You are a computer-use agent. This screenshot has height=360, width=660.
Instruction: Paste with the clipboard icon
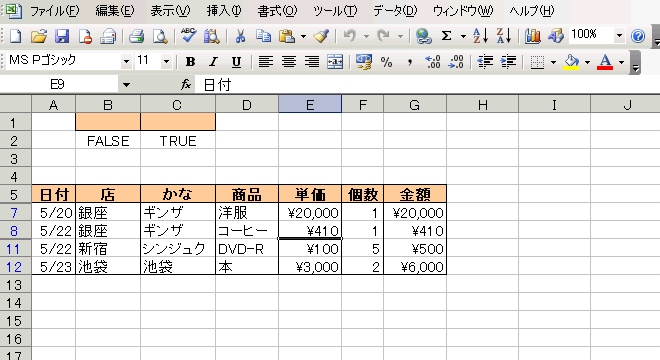[287, 36]
